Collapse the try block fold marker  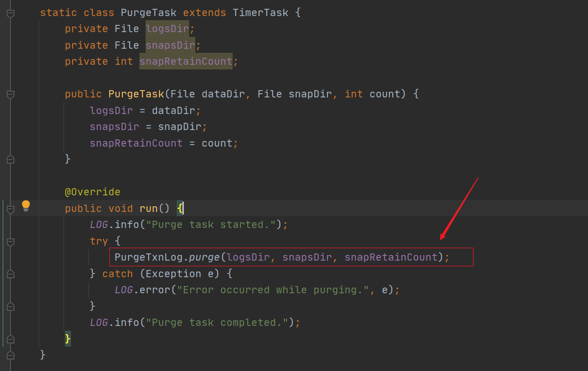(x=10, y=242)
